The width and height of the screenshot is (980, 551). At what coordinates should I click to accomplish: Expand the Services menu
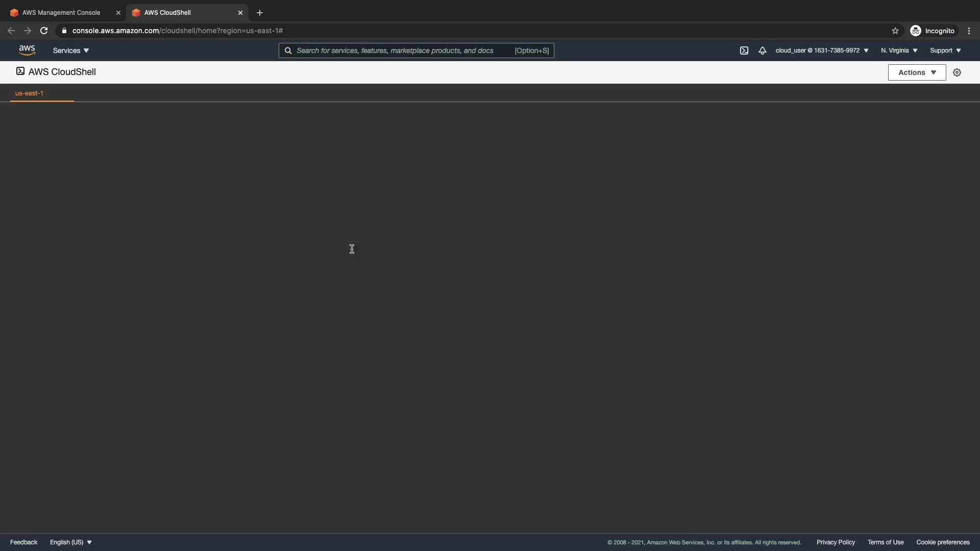coord(71,51)
